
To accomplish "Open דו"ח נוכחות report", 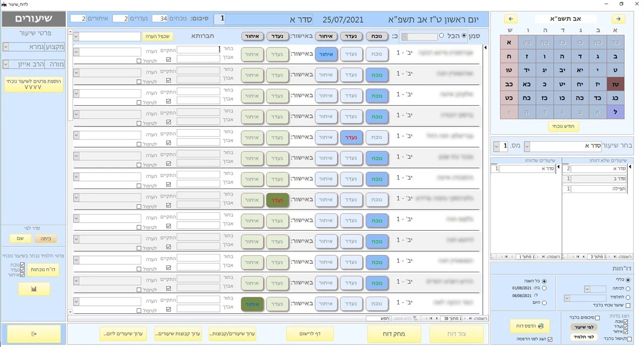I will (44, 270).
